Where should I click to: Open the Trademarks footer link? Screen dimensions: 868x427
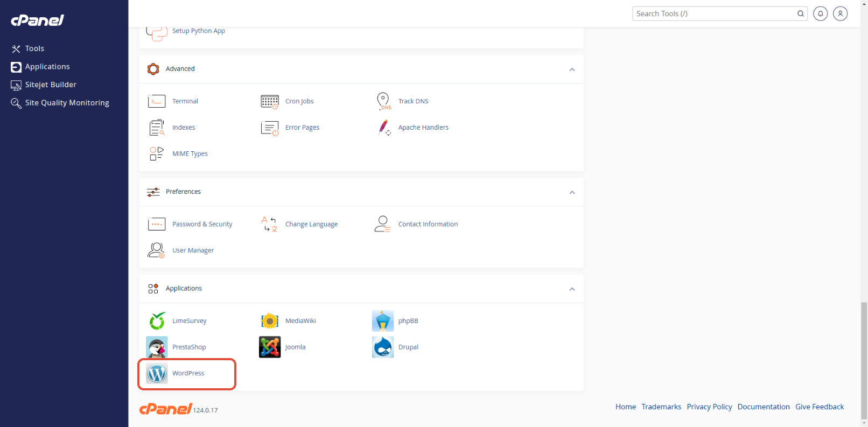click(661, 407)
